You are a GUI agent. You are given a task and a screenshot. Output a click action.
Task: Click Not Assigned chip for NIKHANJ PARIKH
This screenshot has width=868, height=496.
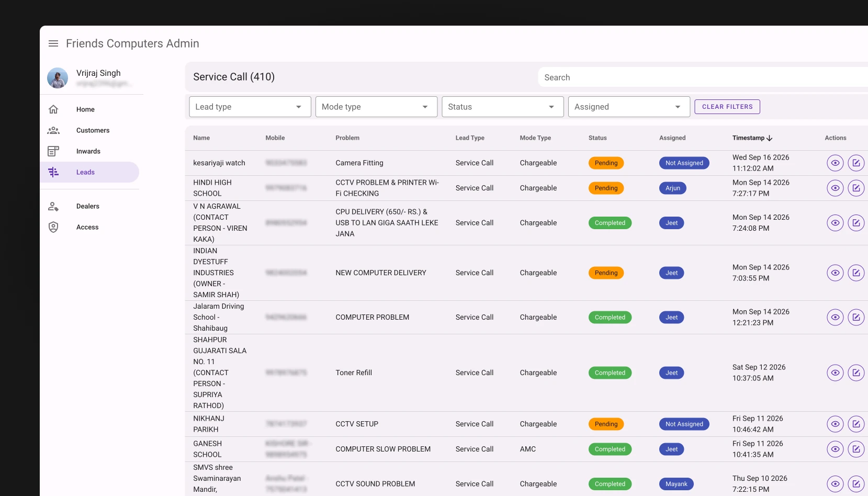(x=684, y=424)
